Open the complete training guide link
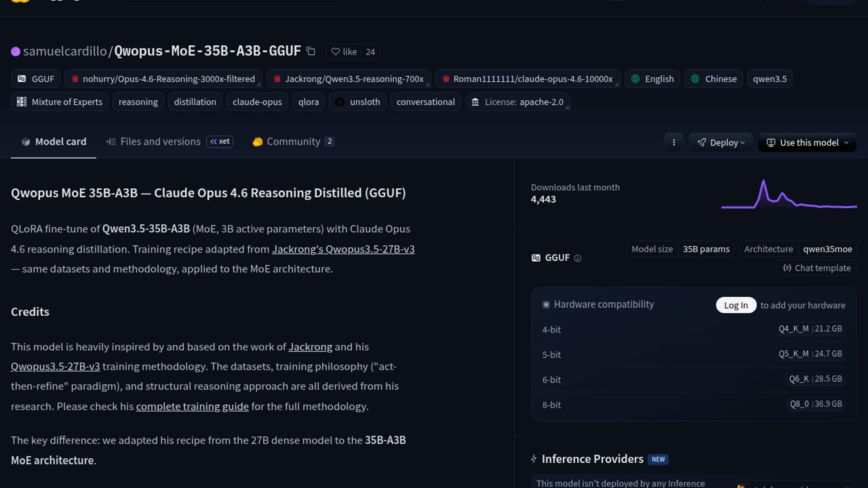 click(x=192, y=407)
